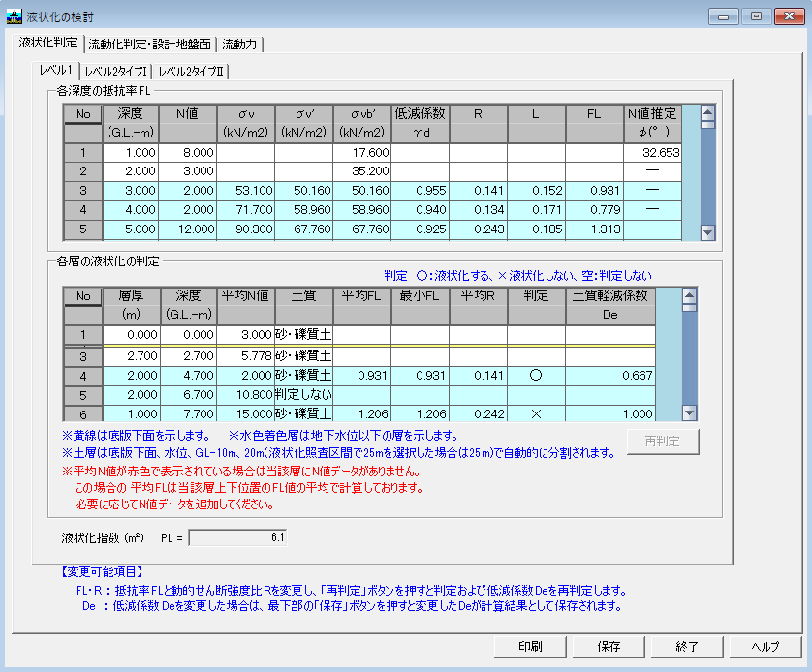Select the レベル2タイプI sub-tab
The height and width of the screenshot is (672, 812).
pos(115,72)
